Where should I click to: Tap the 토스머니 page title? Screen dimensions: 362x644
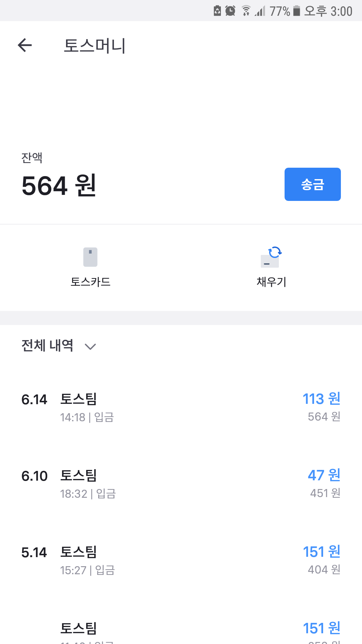click(x=95, y=46)
